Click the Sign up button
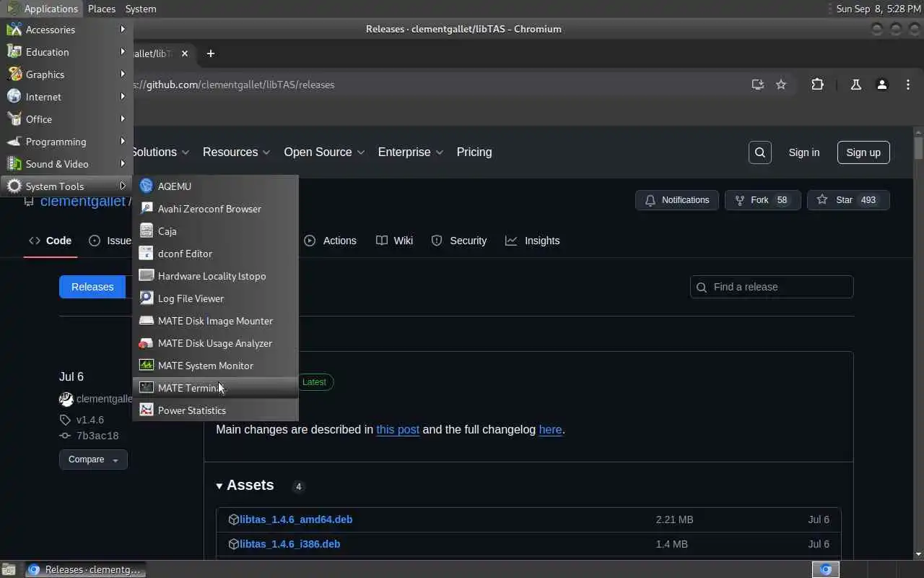This screenshot has height=578, width=924. point(863,152)
